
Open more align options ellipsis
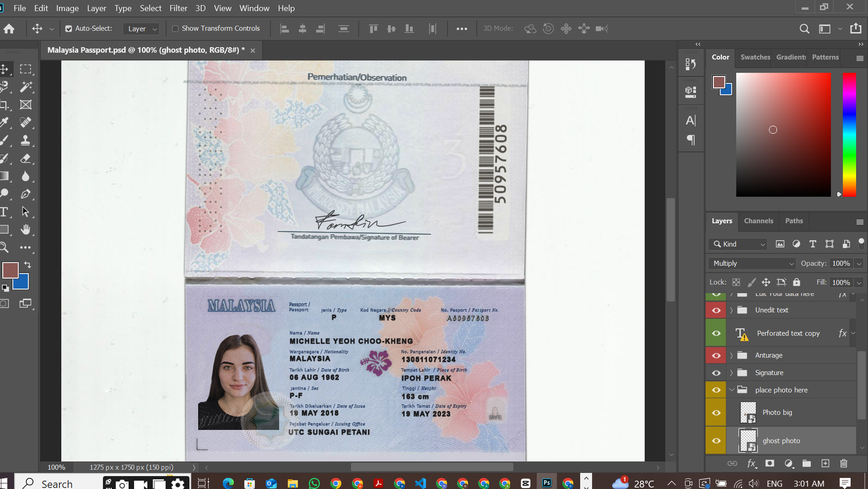[462, 29]
